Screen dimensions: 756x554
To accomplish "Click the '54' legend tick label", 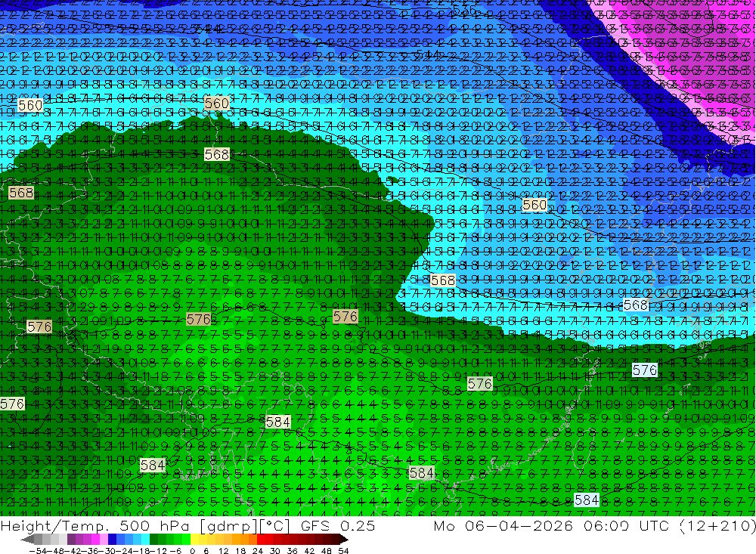I will click(343, 551).
